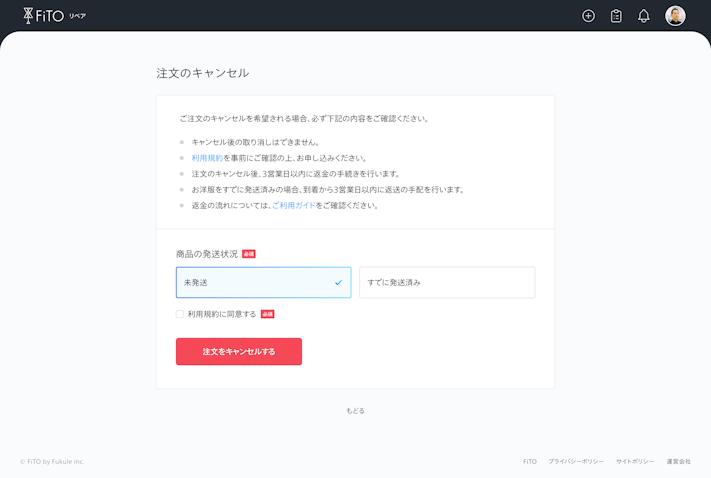711x478 pixels.
Task: Click the 注文をキャンセルする button
Action: coord(239,351)
